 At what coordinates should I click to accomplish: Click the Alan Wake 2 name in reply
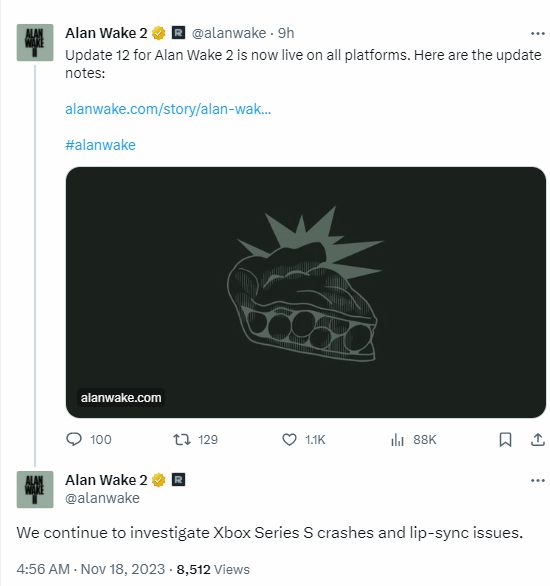pos(106,480)
